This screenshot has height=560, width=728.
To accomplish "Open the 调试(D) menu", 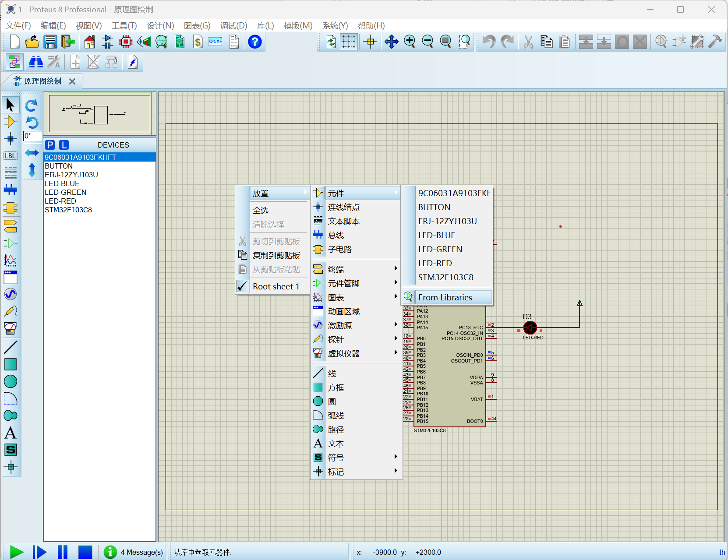I will 233,25.
